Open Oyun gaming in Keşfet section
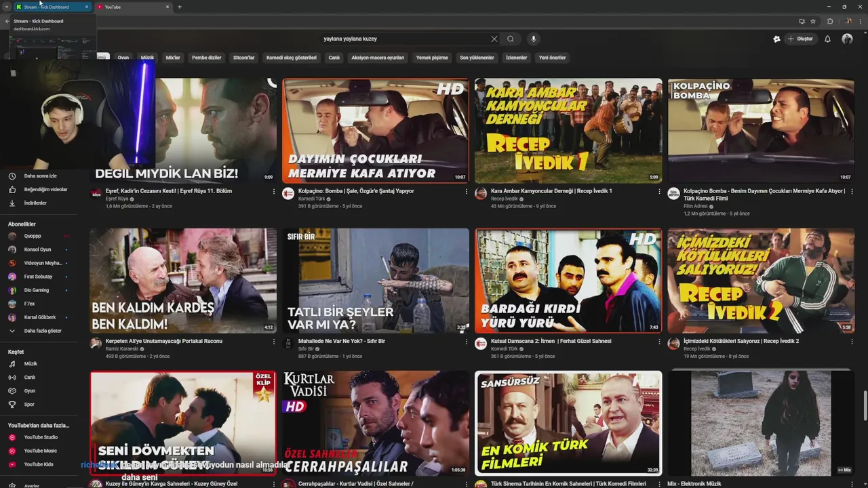Viewport: 868px width, 488px height. pyautogui.click(x=41, y=391)
